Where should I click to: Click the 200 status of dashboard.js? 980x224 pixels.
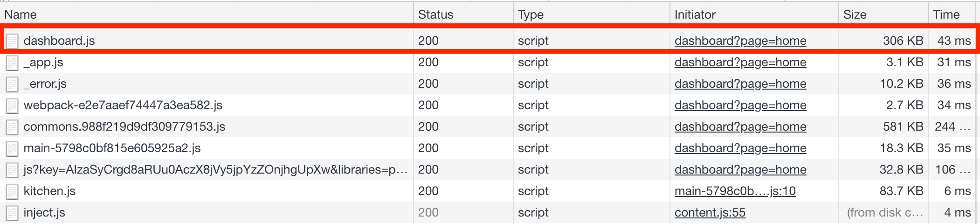pyautogui.click(x=428, y=41)
